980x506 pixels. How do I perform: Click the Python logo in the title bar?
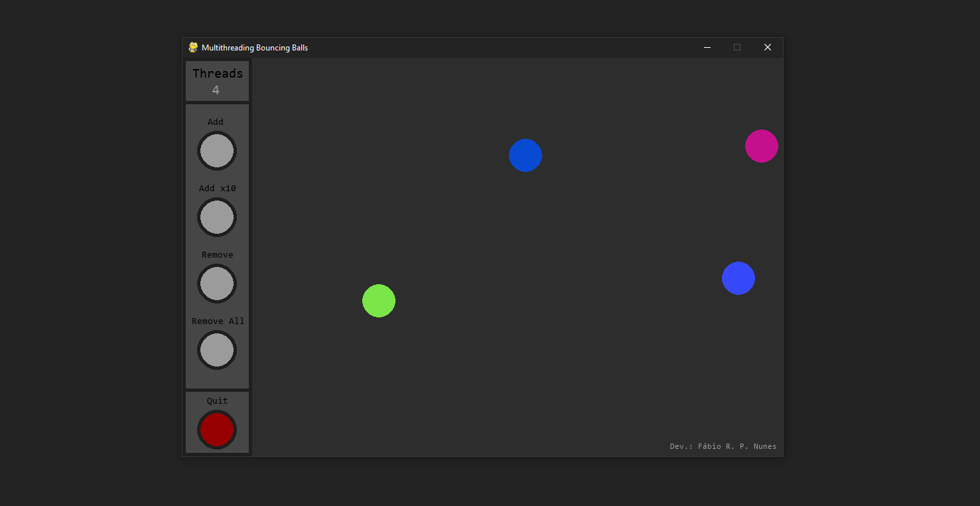click(193, 47)
